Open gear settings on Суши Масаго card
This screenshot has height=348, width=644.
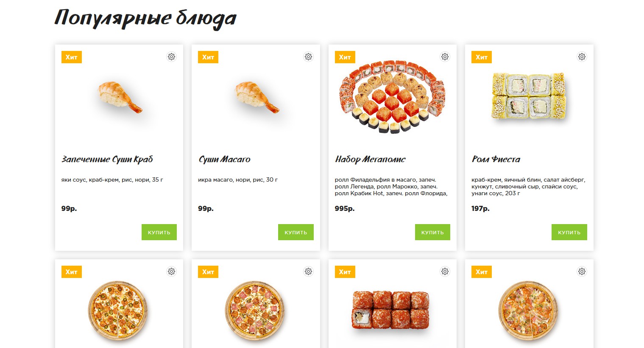coord(308,57)
